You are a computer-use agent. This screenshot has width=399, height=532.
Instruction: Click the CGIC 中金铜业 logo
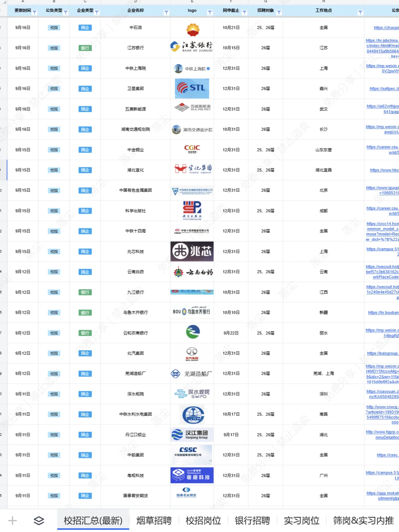(x=192, y=149)
